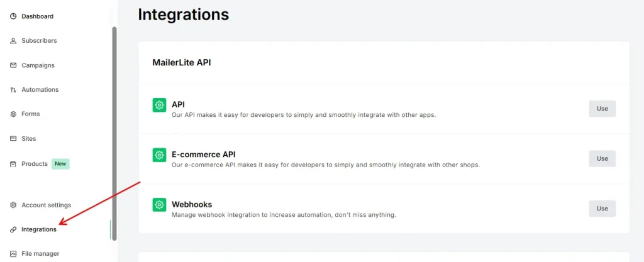Click the E-commerce API heading text
Image resolution: width=644 pixels, height=262 pixels.
pyautogui.click(x=203, y=154)
